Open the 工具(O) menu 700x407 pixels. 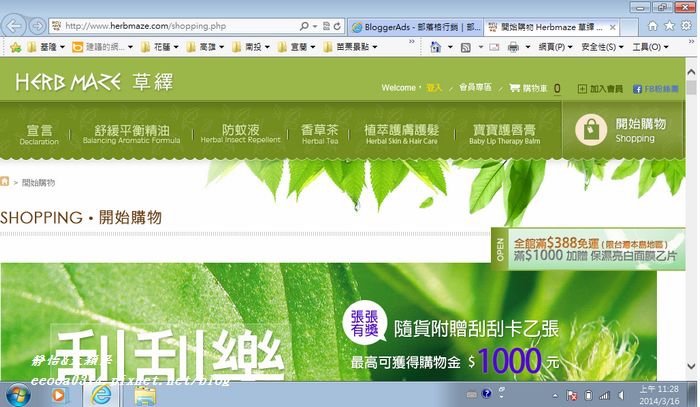point(650,47)
